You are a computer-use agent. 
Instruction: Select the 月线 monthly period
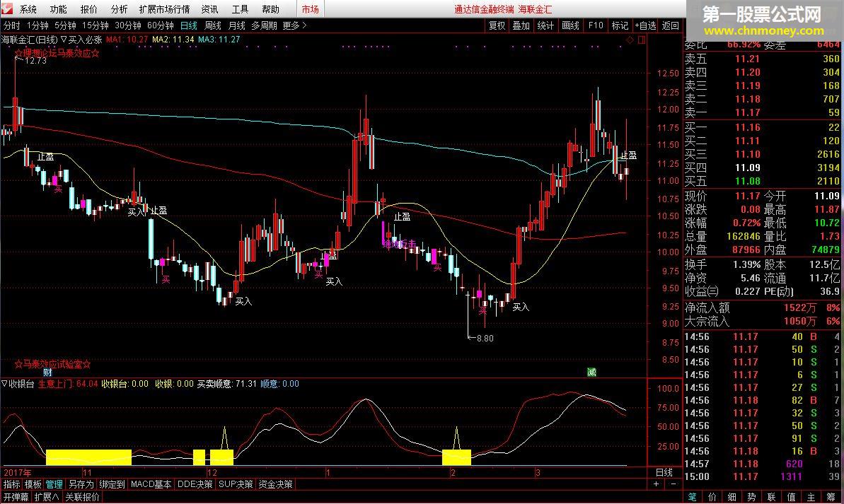coord(236,25)
